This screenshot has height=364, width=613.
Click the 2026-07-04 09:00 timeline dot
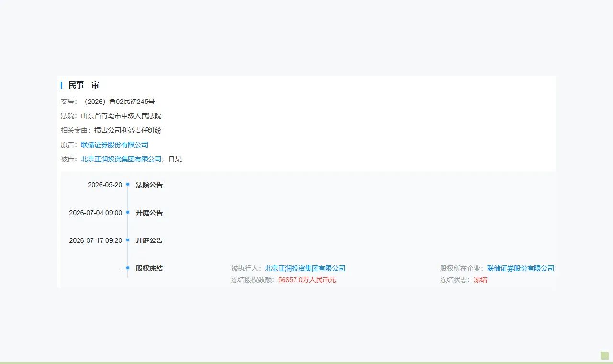pos(128,212)
